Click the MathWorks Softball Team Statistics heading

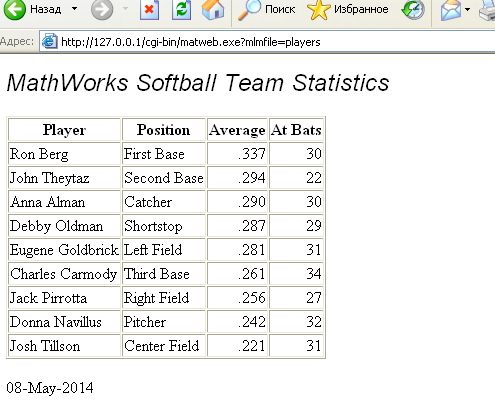point(198,83)
